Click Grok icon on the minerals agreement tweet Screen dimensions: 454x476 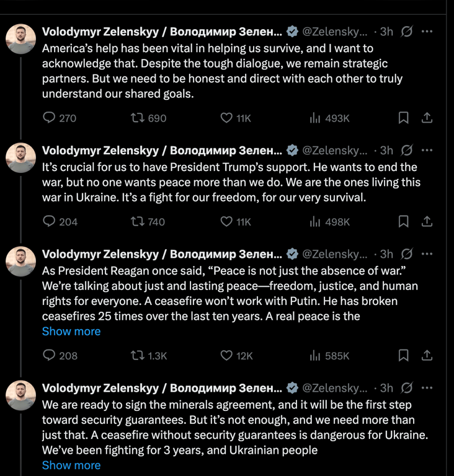pyautogui.click(x=407, y=388)
